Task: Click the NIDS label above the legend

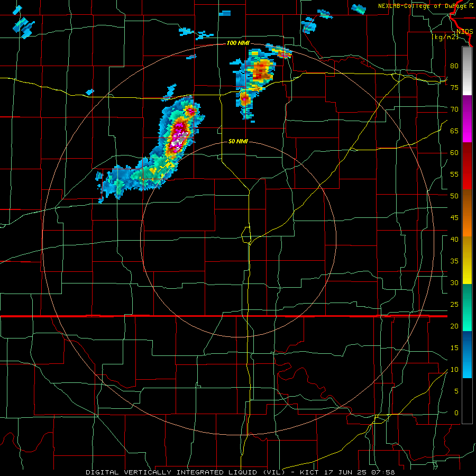Action: pos(465,32)
